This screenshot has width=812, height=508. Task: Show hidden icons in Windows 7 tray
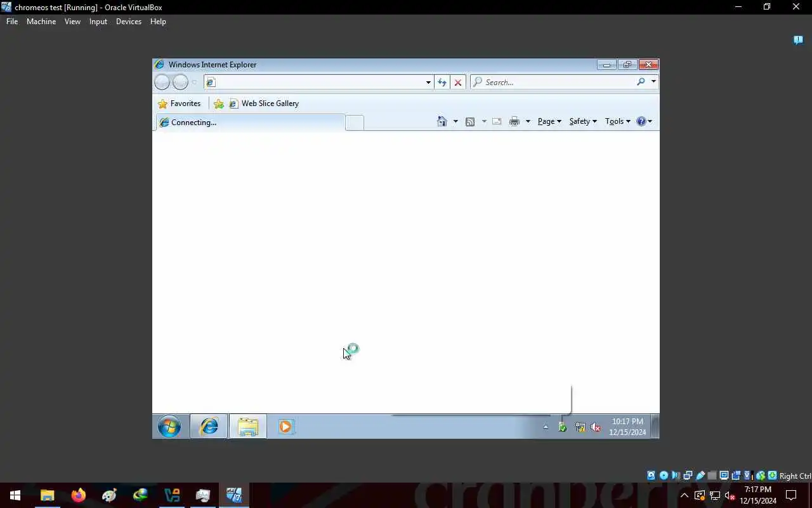[546, 427]
